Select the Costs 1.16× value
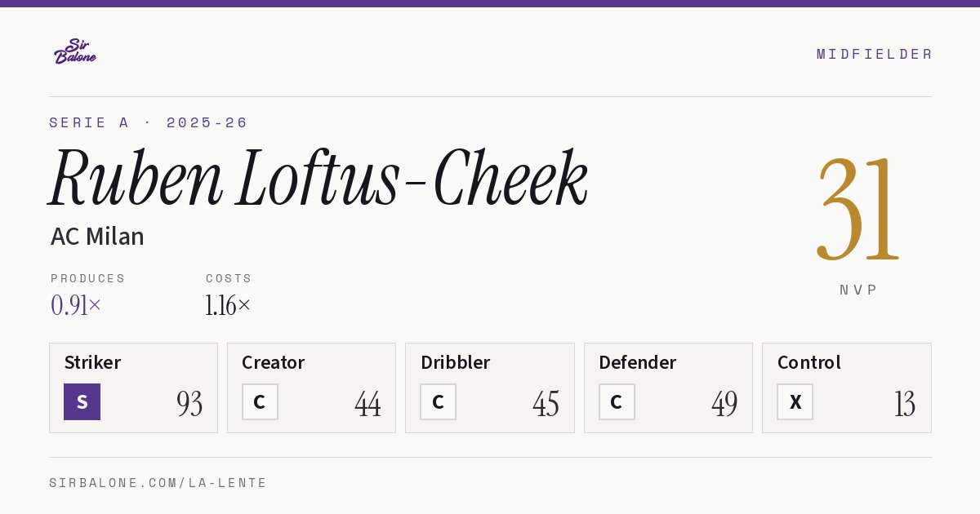 pos(228,305)
